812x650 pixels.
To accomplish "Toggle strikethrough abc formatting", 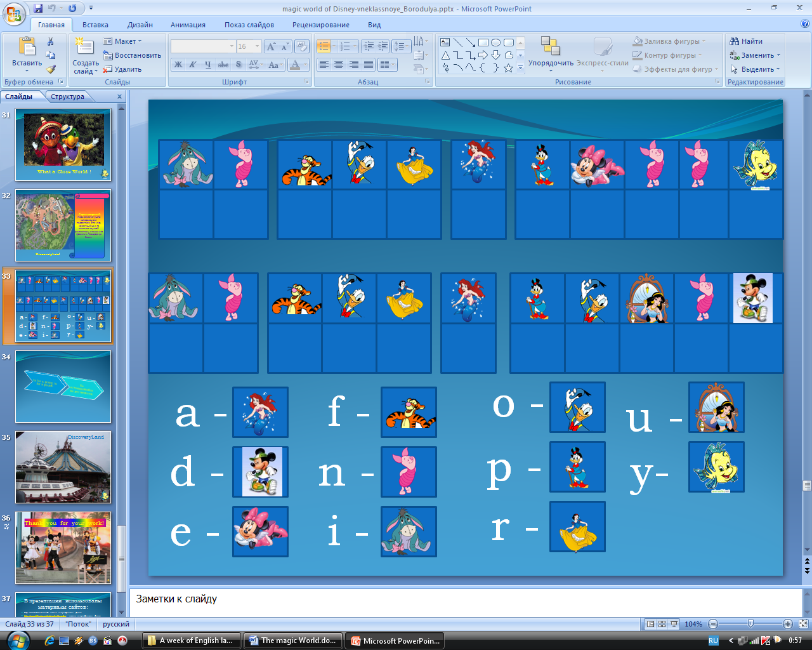I will pos(223,65).
